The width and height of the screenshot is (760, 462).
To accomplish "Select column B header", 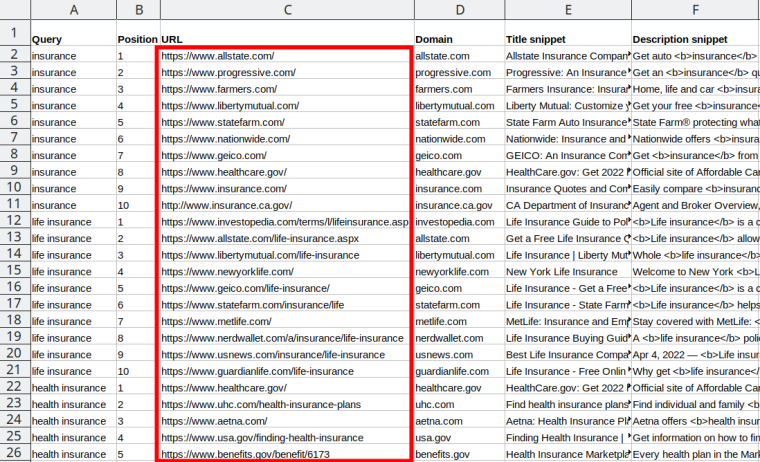I will click(x=139, y=10).
